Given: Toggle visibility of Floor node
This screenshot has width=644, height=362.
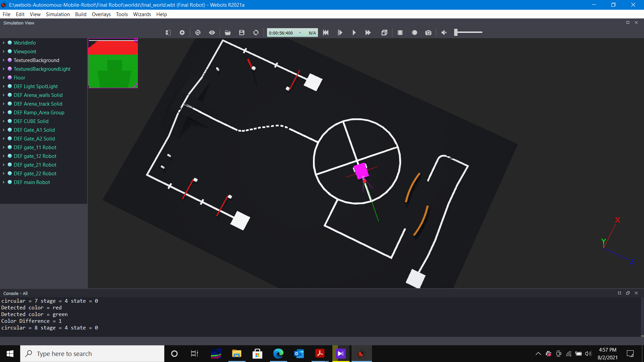Looking at the screenshot, I should click(10, 77).
